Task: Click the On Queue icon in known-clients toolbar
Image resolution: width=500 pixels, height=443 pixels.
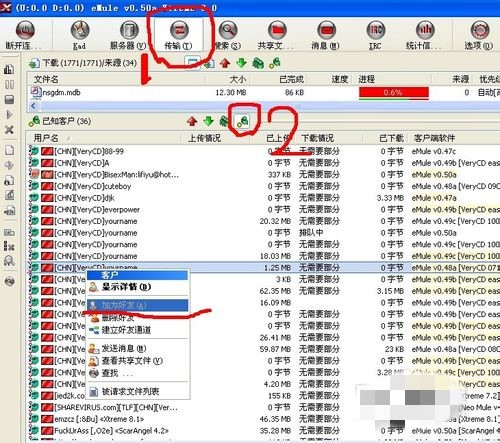Action: [224, 121]
